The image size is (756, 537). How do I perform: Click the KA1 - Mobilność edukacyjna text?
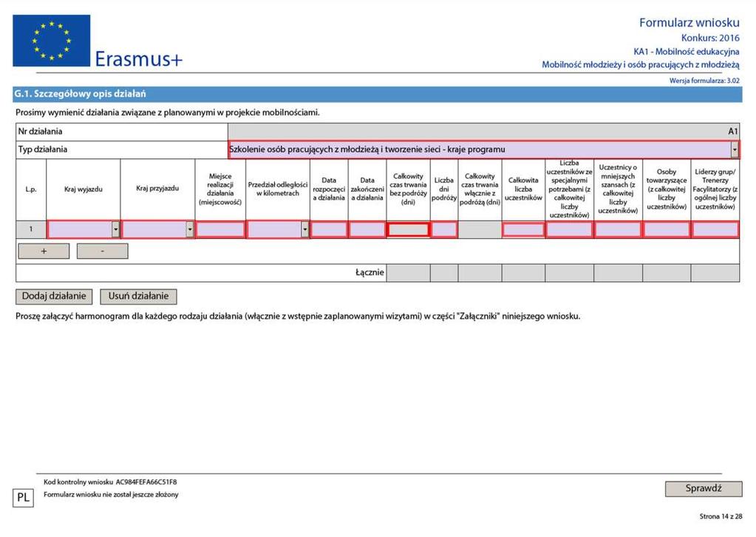(x=686, y=51)
